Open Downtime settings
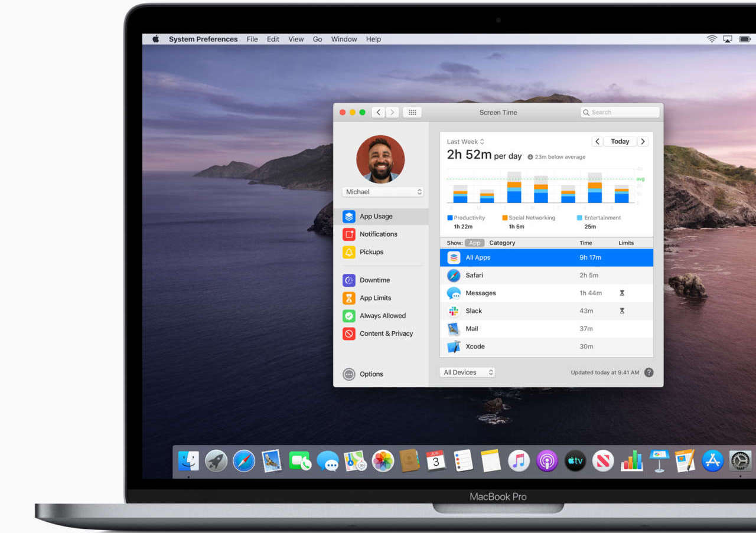 pos(374,280)
